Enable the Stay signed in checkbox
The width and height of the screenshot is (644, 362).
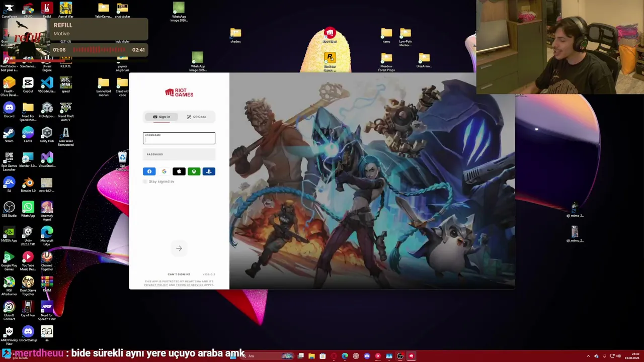(145, 182)
